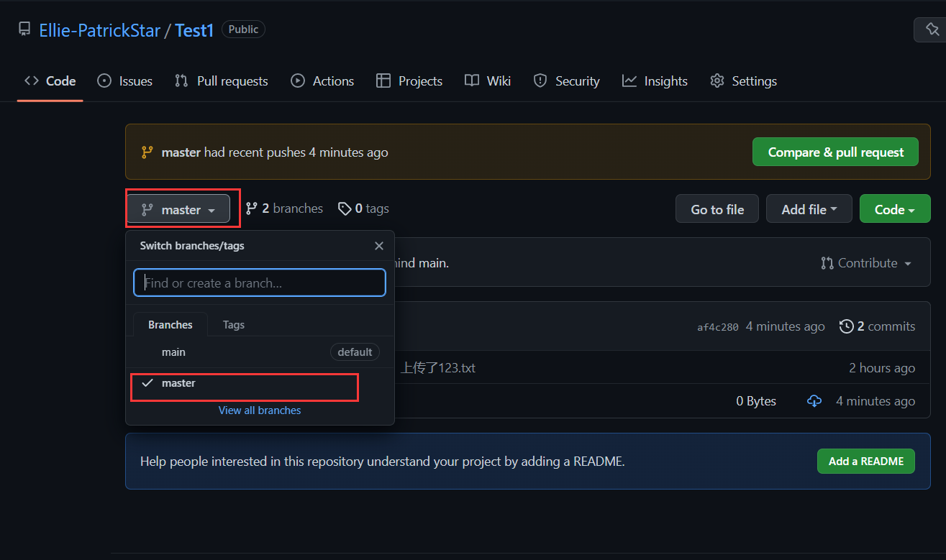This screenshot has height=560, width=946.
Task: Open the 上传了123.txt commit message
Action: coord(438,368)
